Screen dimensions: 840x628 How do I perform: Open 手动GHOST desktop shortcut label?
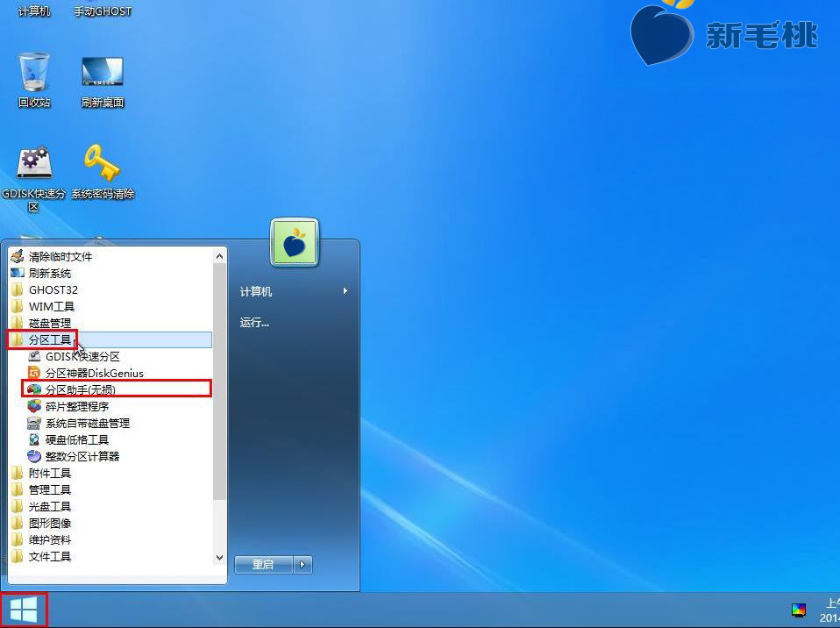(x=103, y=11)
